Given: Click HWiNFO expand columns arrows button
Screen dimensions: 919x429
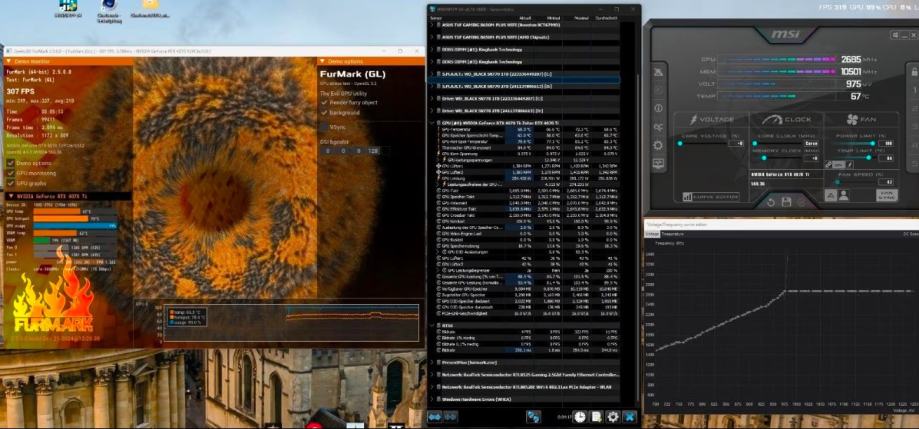Looking at the screenshot, I should [x=435, y=417].
